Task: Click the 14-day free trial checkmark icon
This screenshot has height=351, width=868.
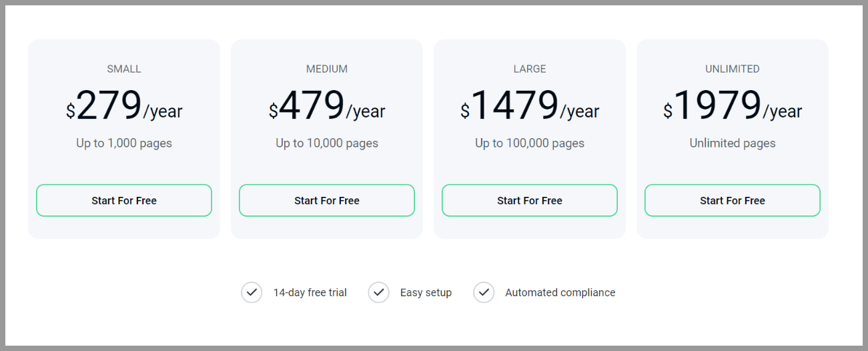Action: point(252,292)
